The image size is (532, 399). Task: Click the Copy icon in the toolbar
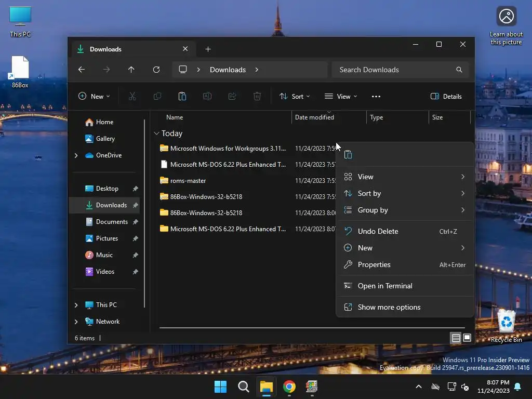coord(157,96)
